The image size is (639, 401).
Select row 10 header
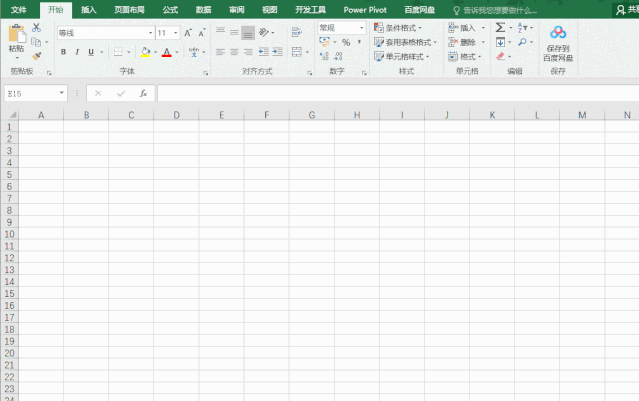click(x=9, y=234)
